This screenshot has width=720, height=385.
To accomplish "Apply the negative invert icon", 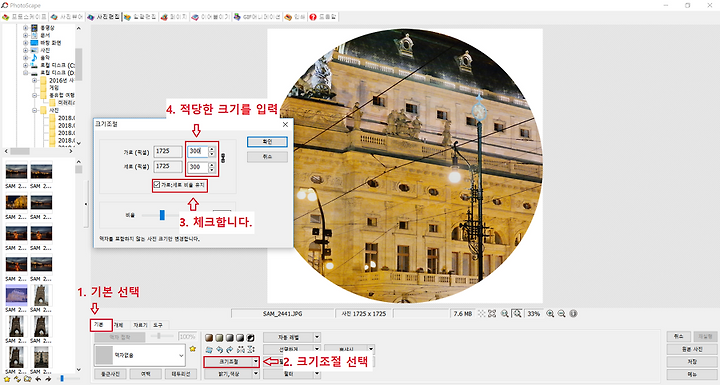I will [251, 338].
